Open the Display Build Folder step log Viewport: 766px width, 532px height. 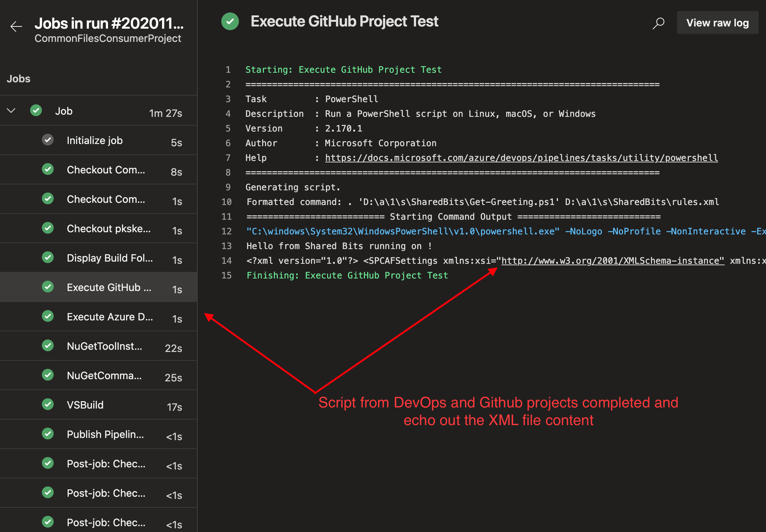[x=110, y=258]
